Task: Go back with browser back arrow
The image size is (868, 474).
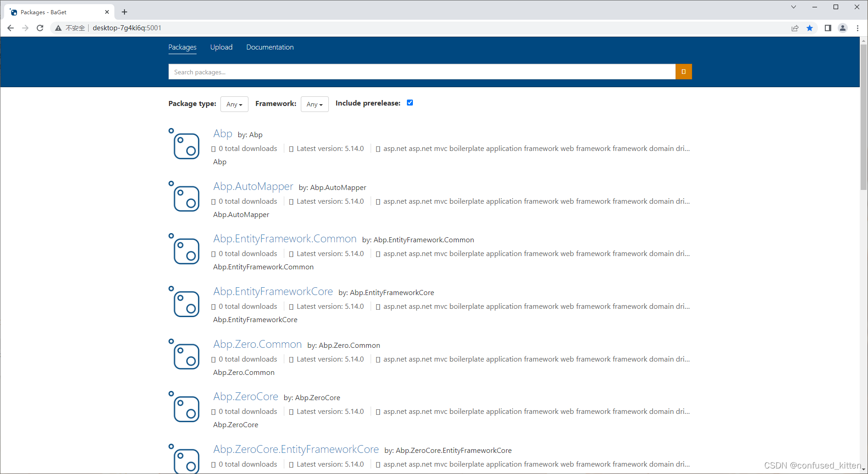Action: pos(11,28)
